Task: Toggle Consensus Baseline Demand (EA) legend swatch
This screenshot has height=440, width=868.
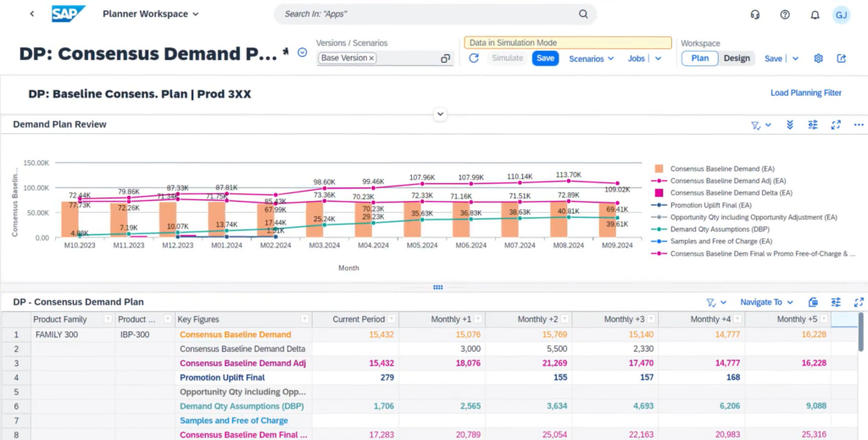Action: (x=659, y=169)
